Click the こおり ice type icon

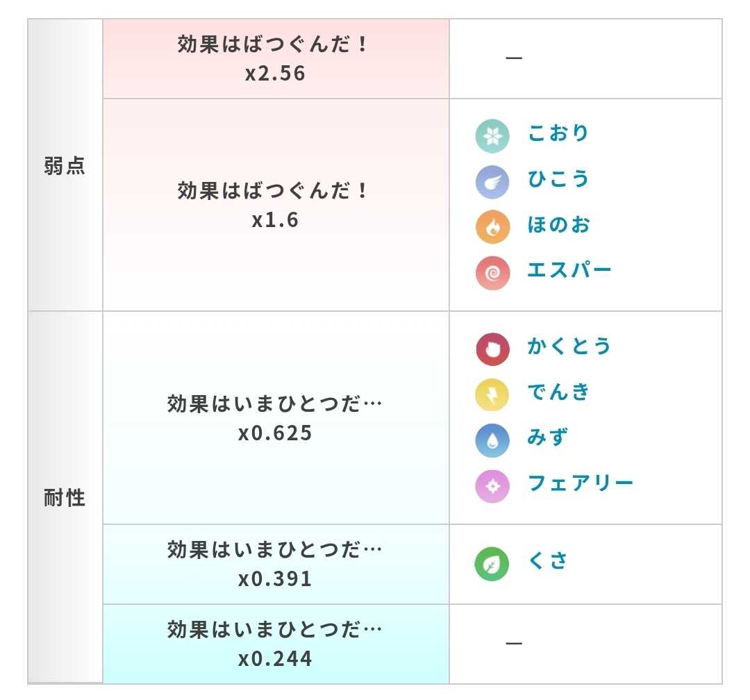tap(492, 136)
